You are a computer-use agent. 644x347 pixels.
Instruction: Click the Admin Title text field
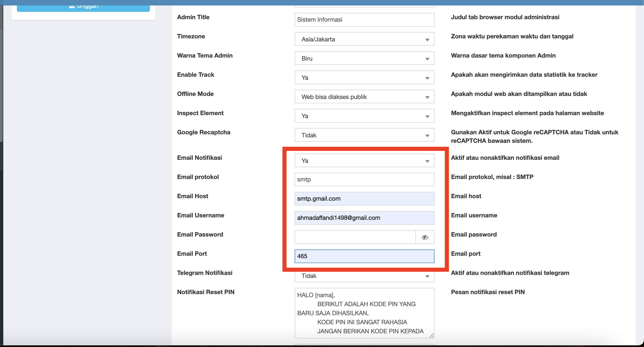click(x=364, y=20)
